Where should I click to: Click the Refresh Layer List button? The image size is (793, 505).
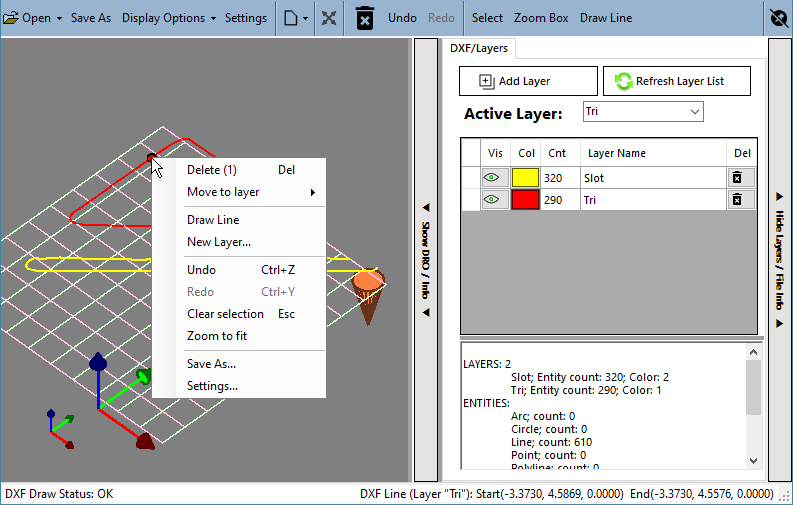677,81
